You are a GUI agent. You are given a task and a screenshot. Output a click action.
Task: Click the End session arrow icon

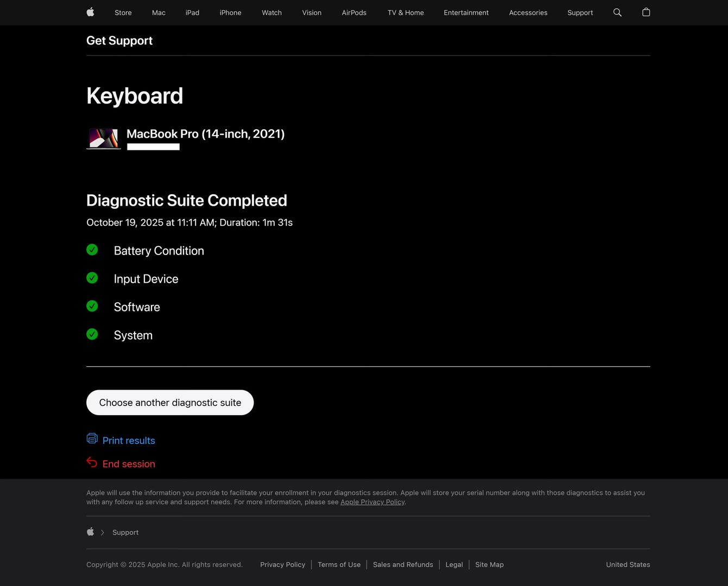point(92,462)
